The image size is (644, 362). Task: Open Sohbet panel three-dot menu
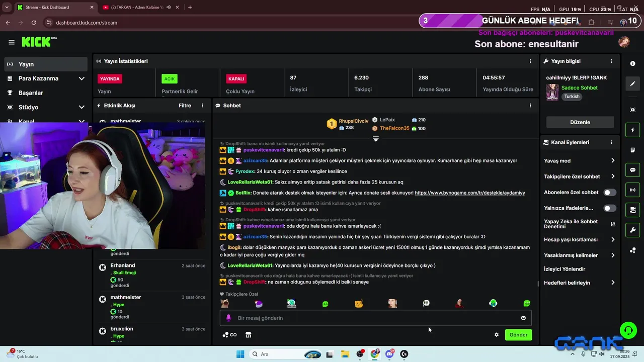click(530, 106)
